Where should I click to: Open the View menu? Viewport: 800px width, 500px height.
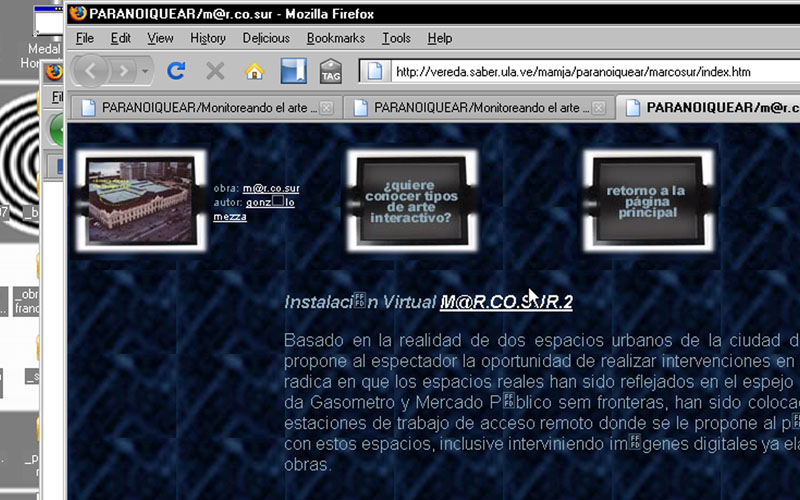pyautogui.click(x=160, y=38)
